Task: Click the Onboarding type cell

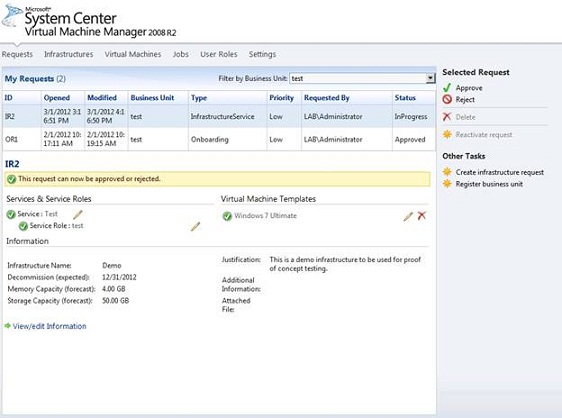Action: [210, 139]
